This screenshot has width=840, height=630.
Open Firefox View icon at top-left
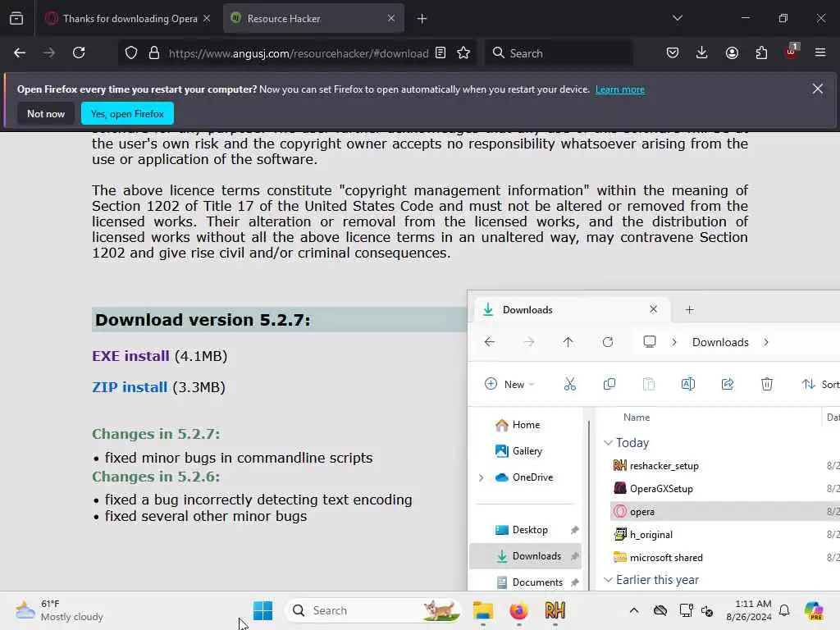tap(16, 19)
